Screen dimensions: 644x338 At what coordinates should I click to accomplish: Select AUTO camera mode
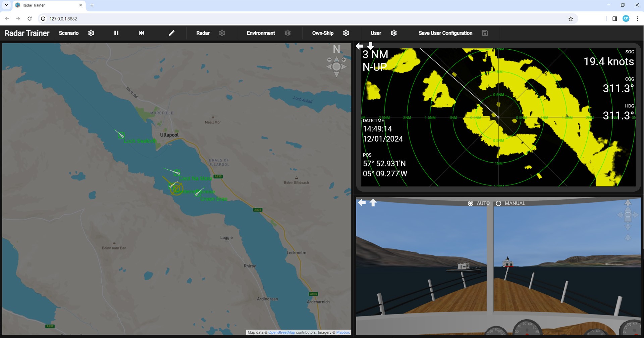point(471,203)
